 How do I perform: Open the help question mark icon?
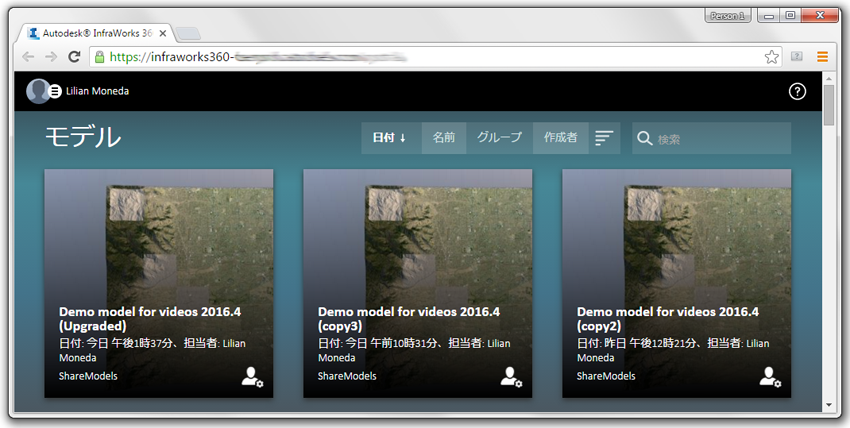(x=797, y=92)
